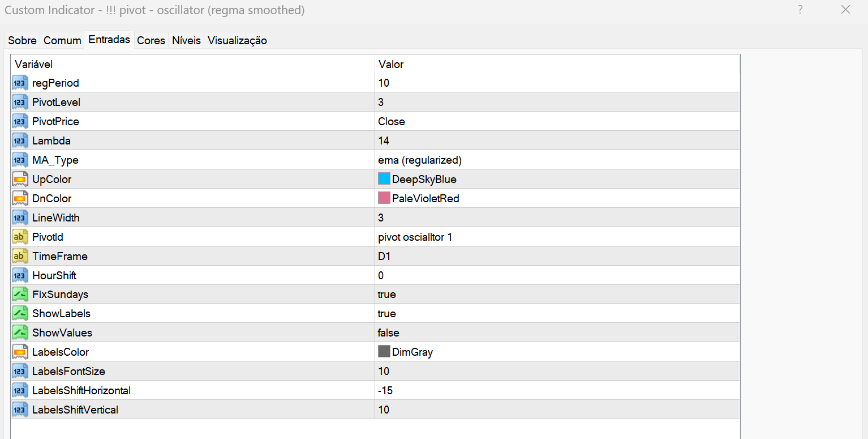This screenshot has width=868, height=439.
Task: Click the integer icon beside LabelsShiftVertical
Action: (20, 410)
